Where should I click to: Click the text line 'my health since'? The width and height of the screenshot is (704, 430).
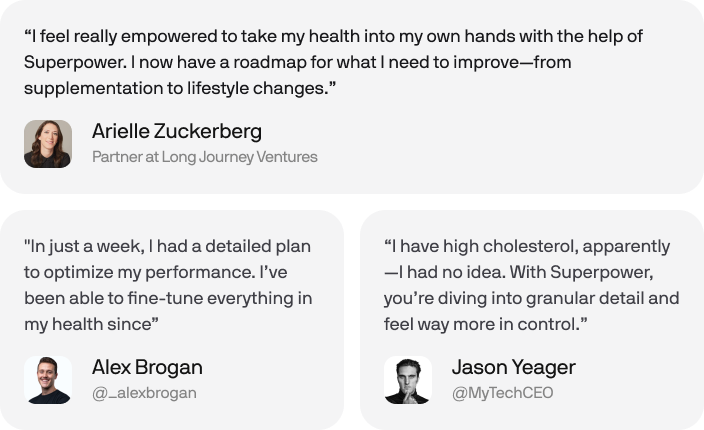coord(91,324)
